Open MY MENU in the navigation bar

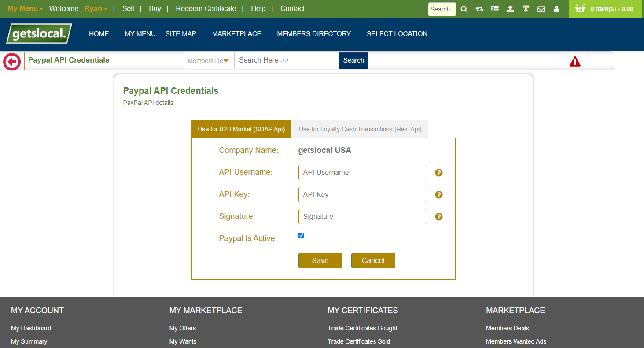(x=140, y=33)
